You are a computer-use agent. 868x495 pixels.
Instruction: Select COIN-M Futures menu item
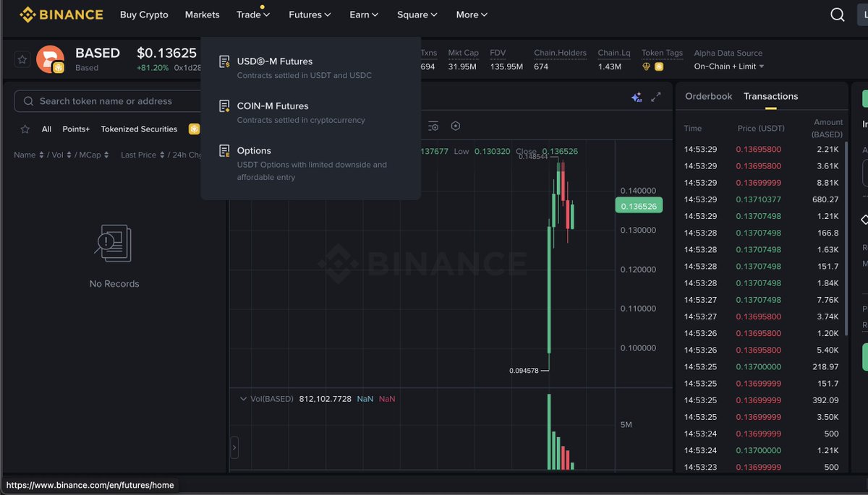(310, 113)
